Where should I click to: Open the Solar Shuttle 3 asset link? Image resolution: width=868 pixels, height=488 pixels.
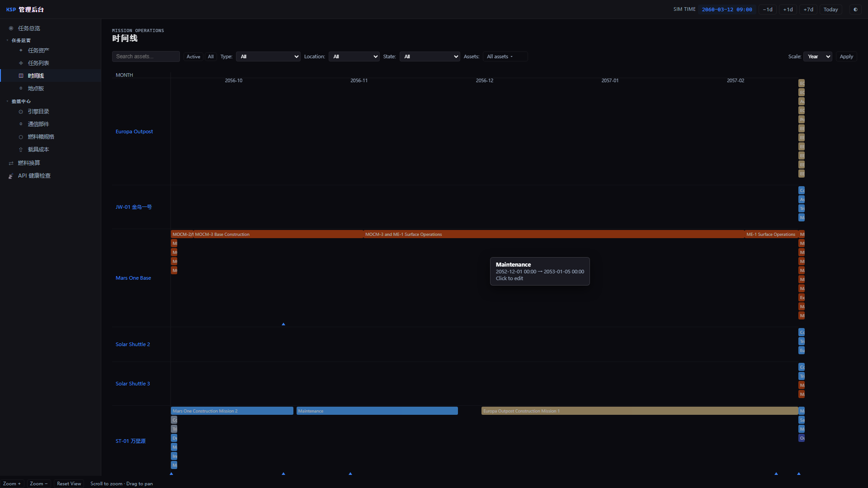(133, 384)
